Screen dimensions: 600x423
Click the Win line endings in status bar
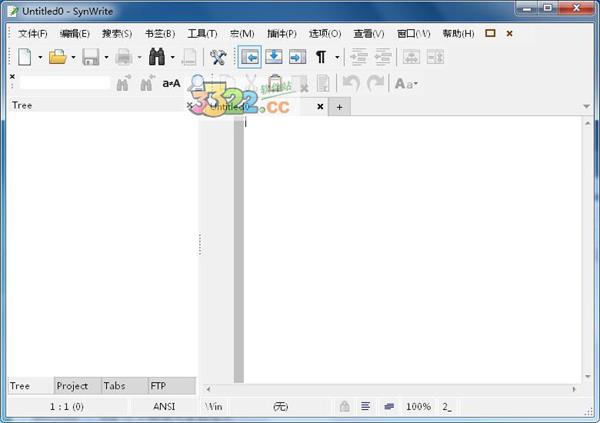point(214,407)
